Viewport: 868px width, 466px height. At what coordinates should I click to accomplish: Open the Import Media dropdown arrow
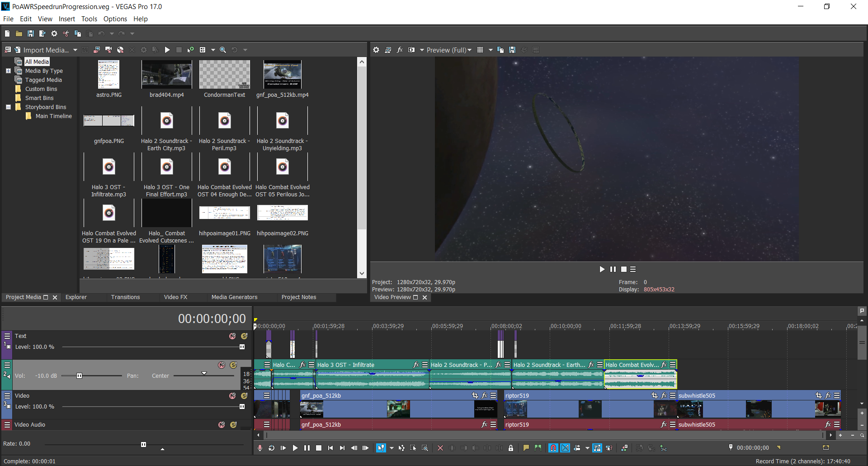75,50
